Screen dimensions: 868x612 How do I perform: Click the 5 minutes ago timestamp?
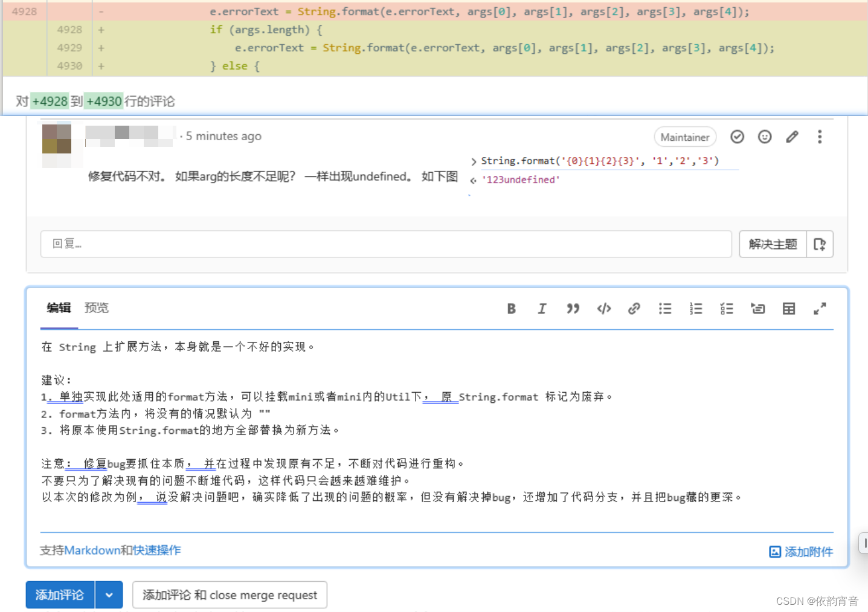point(223,136)
